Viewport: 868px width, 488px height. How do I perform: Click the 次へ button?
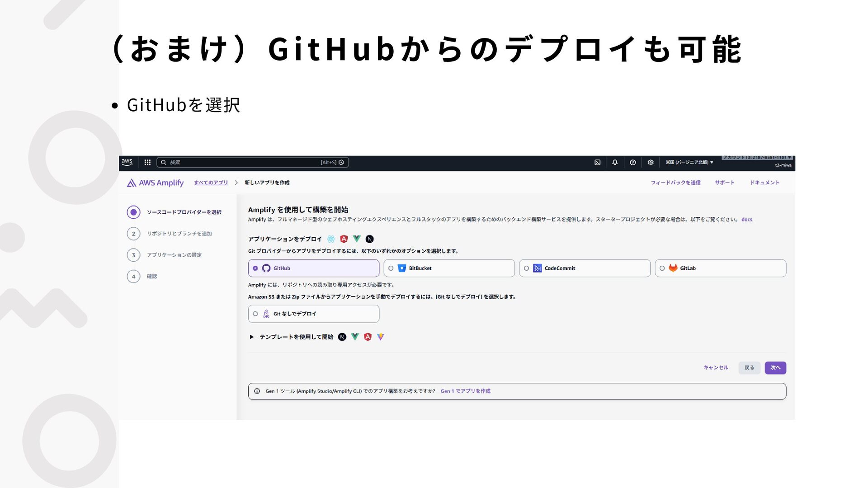[x=775, y=368]
